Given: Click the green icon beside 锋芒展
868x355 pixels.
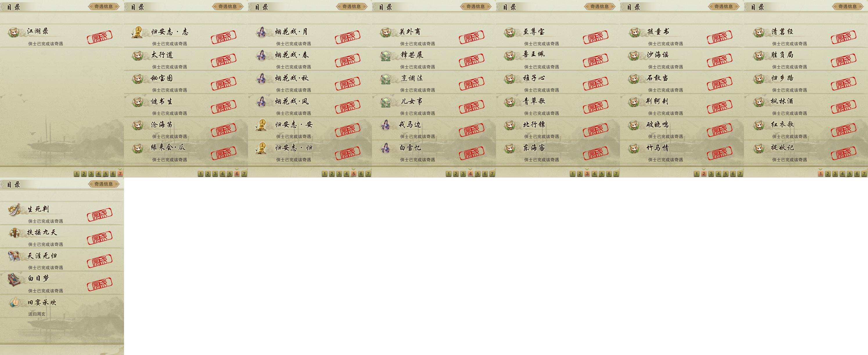Looking at the screenshot, I should point(385,55).
